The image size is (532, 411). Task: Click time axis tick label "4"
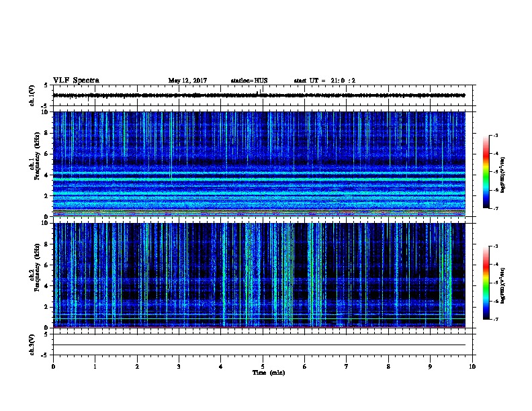click(x=221, y=366)
